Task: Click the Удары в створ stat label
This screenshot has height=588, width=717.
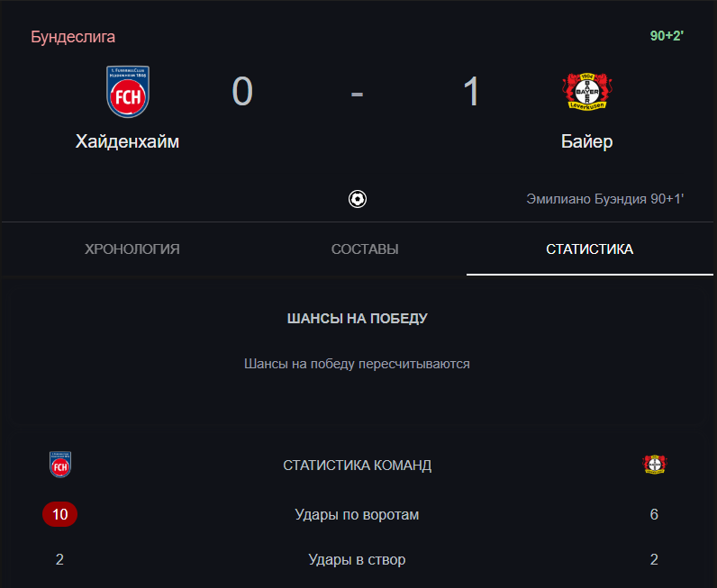Action: point(357,559)
